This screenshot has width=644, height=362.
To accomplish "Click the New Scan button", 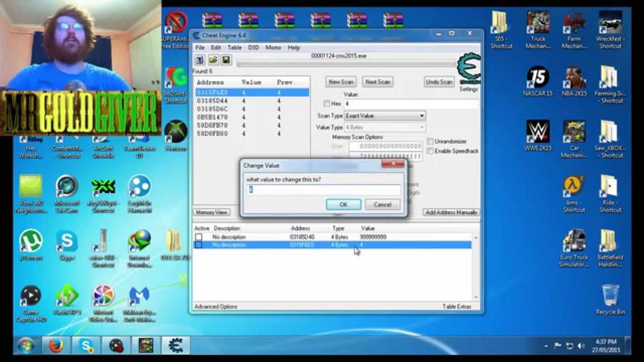I will coord(341,82).
